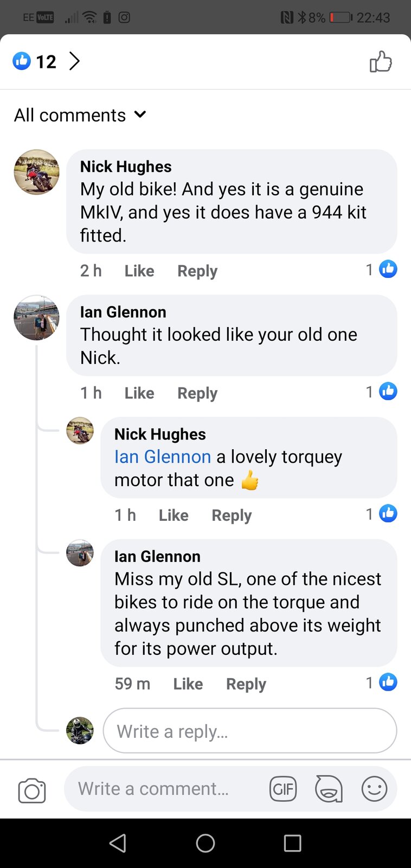This screenshot has width=411, height=868.
Task: Toggle Like on Ian Glennon's 'Thought it looked' comment
Action: pos(139,393)
